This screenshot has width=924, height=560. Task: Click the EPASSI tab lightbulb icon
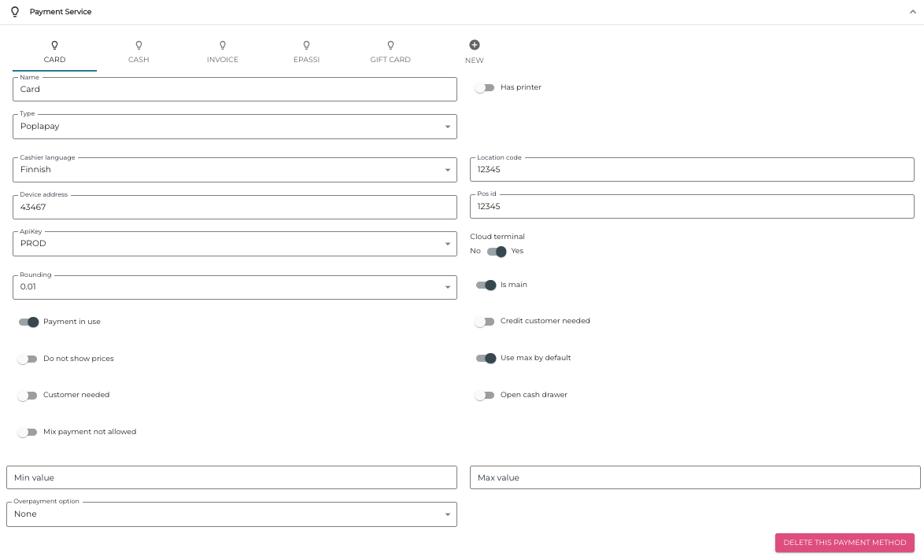coord(306,46)
